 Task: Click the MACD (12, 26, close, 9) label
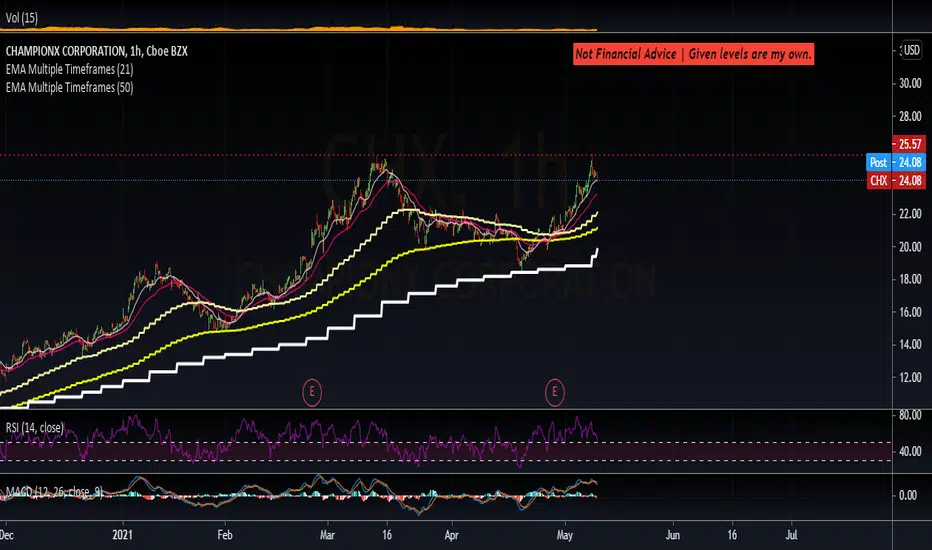(54, 492)
